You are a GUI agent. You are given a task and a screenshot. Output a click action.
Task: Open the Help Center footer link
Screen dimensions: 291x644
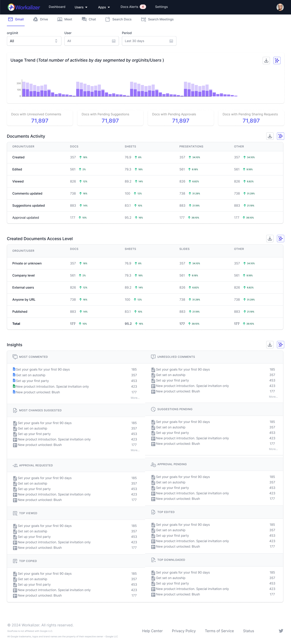tap(152, 631)
